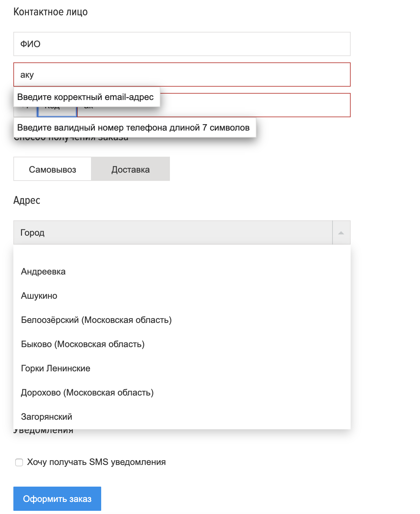
Task: Enable SMS notifications checkbox
Action: tap(19, 462)
